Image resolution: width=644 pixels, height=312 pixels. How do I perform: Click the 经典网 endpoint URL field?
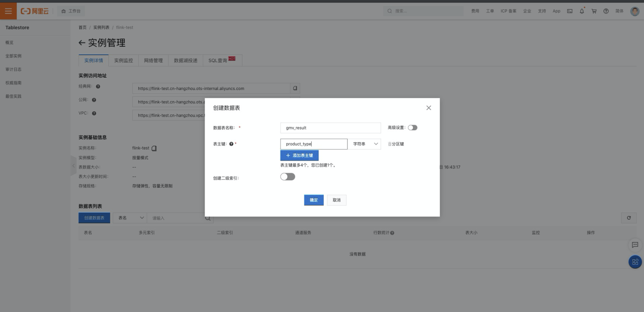pyautogui.click(x=212, y=88)
